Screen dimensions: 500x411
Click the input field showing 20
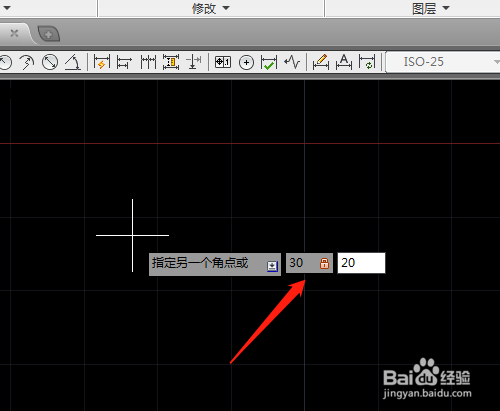(x=361, y=263)
